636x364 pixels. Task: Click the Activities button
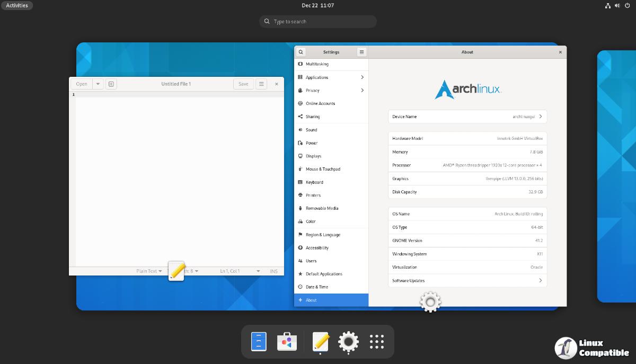coord(17,5)
